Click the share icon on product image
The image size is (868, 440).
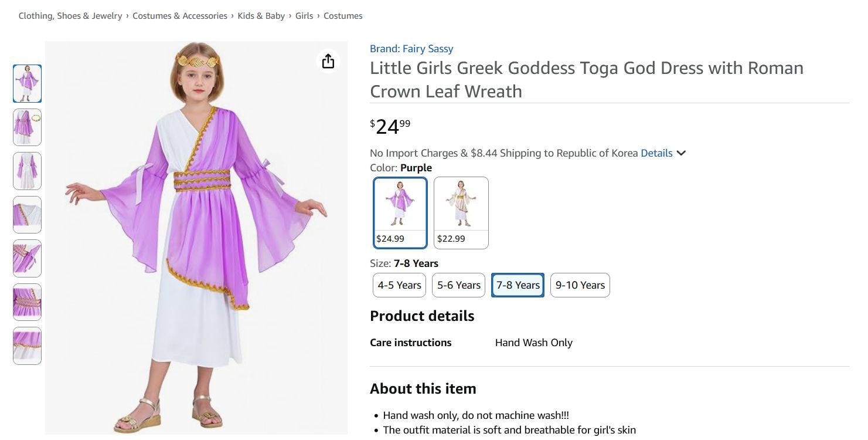coord(328,61)
